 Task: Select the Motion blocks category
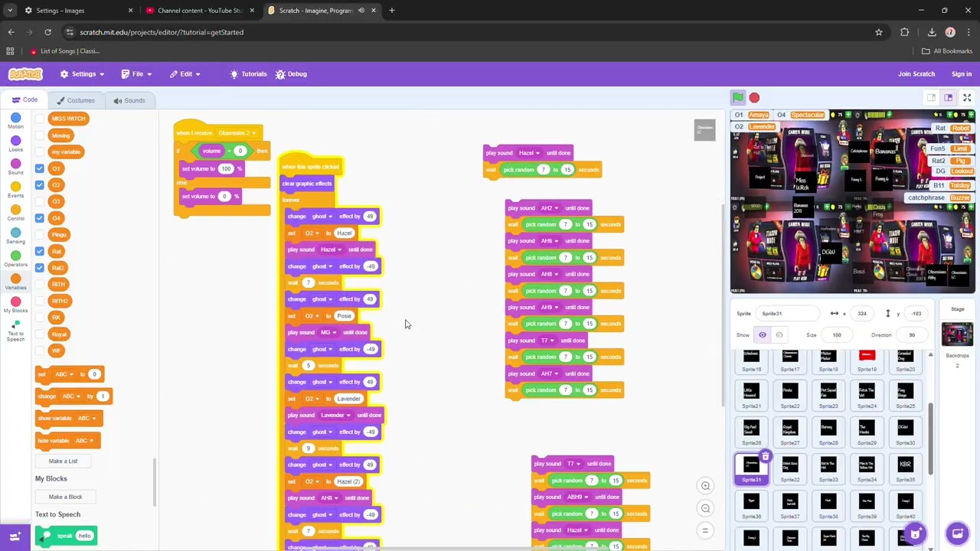point(15,121)
